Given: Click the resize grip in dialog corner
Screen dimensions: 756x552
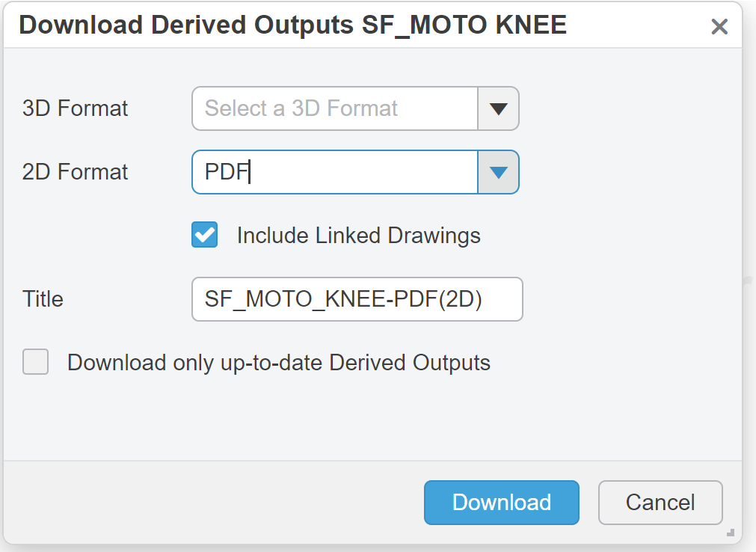Looking at the screenshot, I should click(731, 533).
